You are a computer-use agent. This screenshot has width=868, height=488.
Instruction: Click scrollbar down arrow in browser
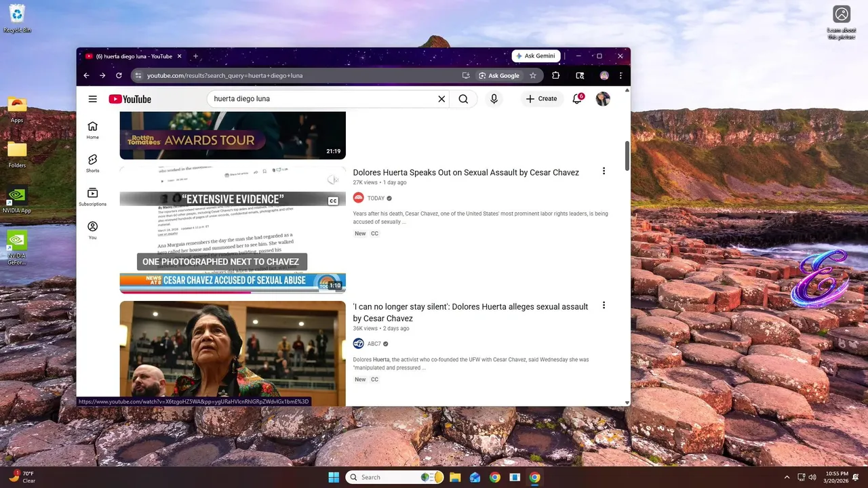point(627,403)
